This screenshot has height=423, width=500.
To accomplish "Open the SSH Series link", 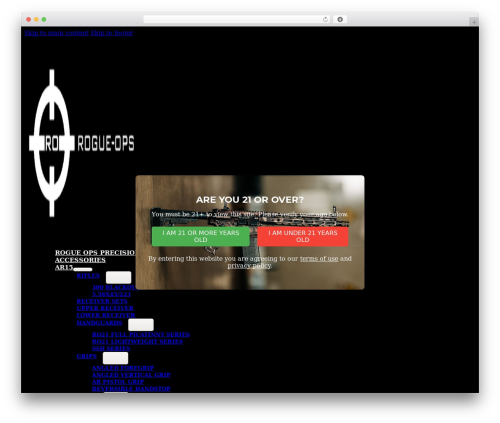I will point(111,349).
